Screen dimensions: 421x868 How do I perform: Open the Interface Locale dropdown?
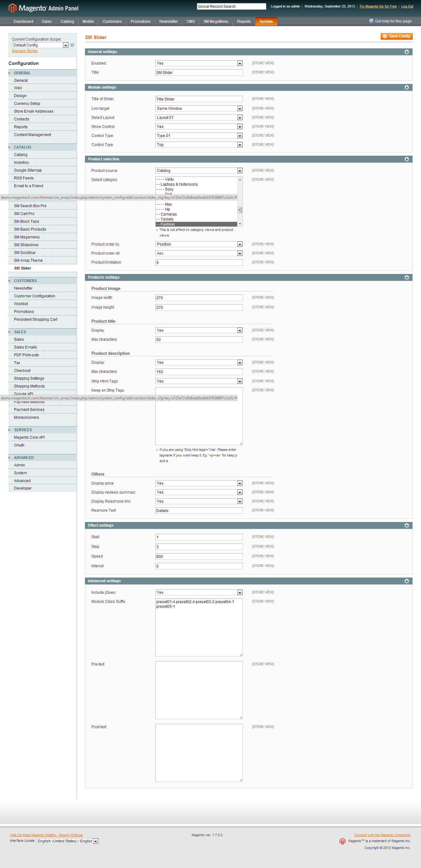[67, 841]
